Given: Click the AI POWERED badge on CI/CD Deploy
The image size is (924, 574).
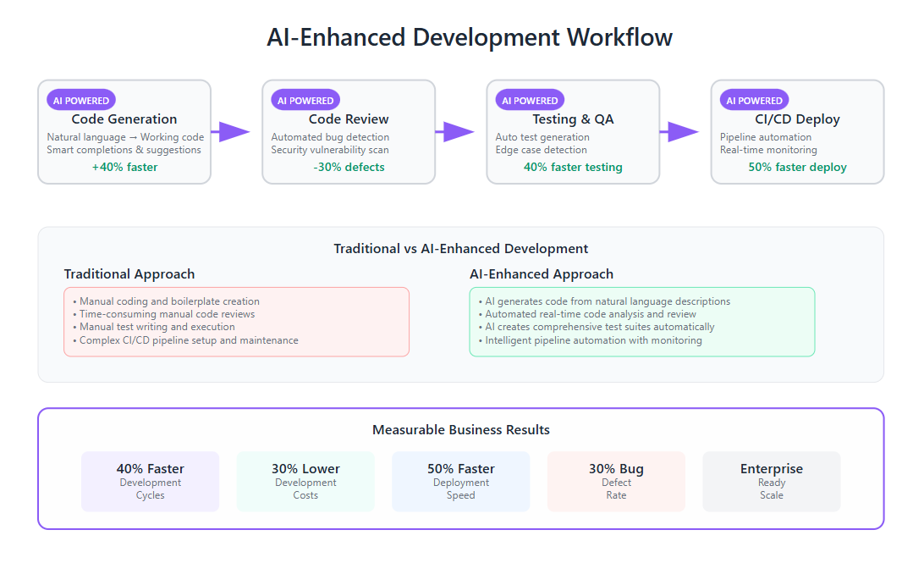Looking at the screenshot, I should pyautogui.click(x=754, y=100).
